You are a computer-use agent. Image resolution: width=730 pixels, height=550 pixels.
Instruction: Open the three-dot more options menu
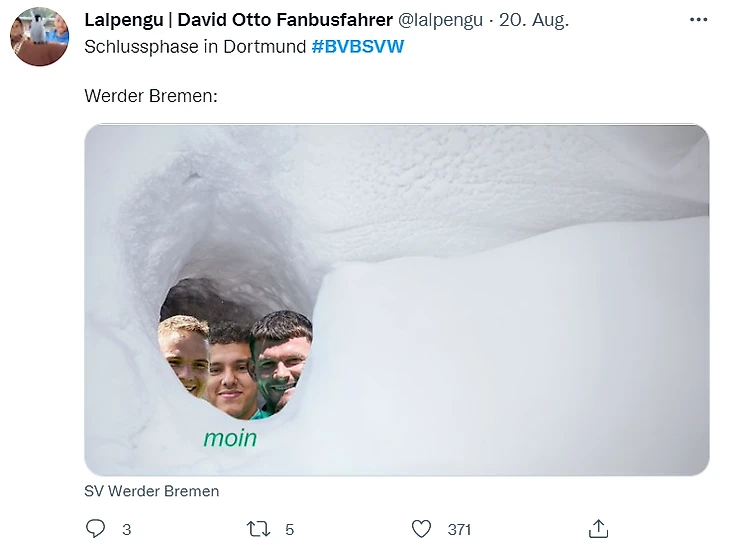(698, 20)
